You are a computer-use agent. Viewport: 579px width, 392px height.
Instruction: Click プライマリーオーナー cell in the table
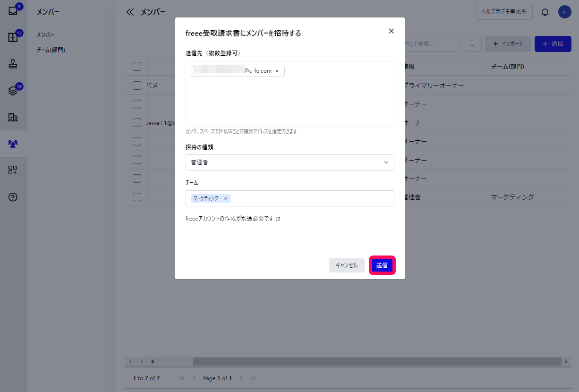434,85
